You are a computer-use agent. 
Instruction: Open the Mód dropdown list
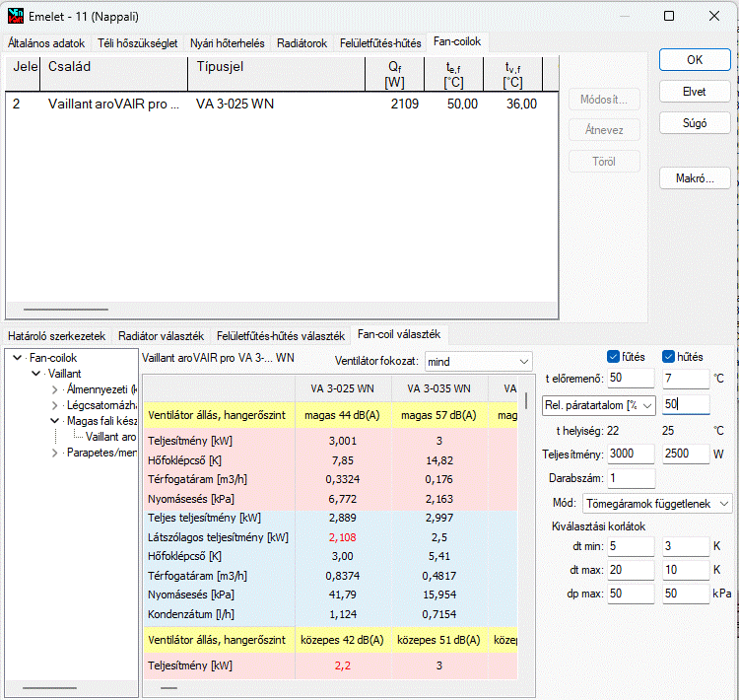(x=657, y=504)
